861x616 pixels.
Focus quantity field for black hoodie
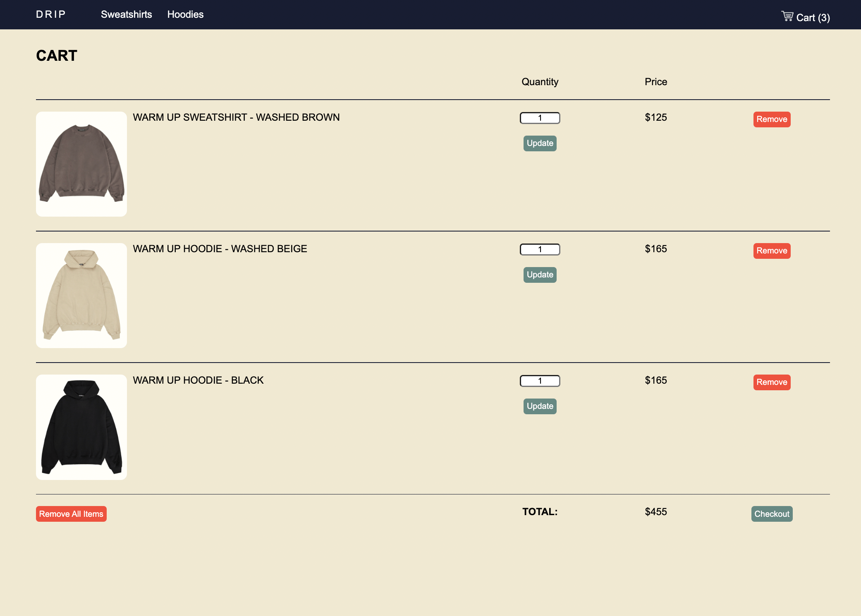(540, 381)
